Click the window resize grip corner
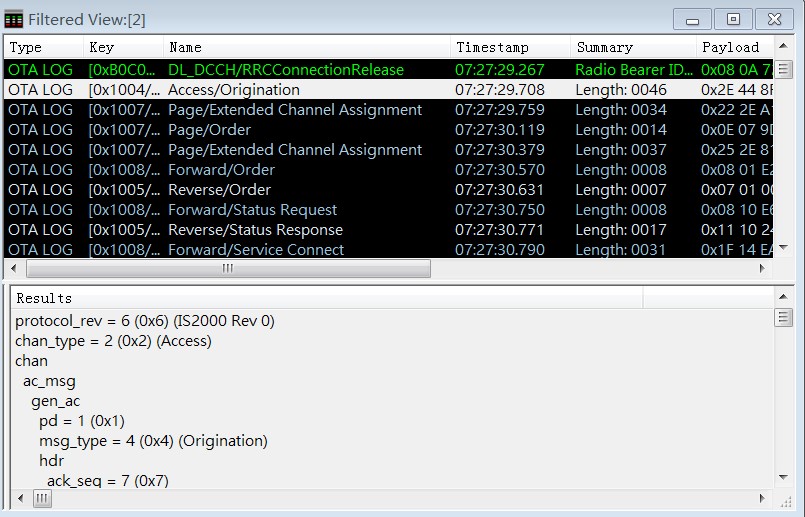The height and width of the screenshot is (517, 805). (x=785, y=502)
